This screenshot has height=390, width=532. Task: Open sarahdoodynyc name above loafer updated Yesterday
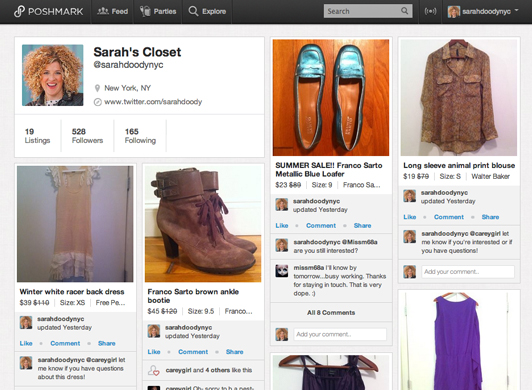(x=317, y=201)
